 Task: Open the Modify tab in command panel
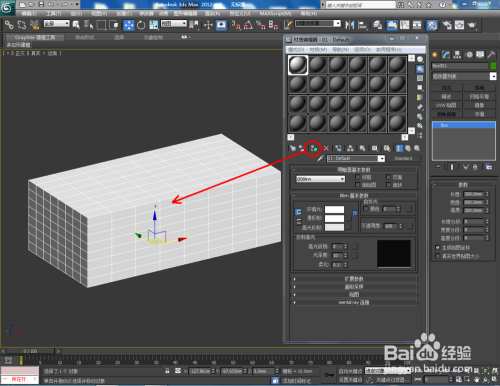[x=446, y=55]
